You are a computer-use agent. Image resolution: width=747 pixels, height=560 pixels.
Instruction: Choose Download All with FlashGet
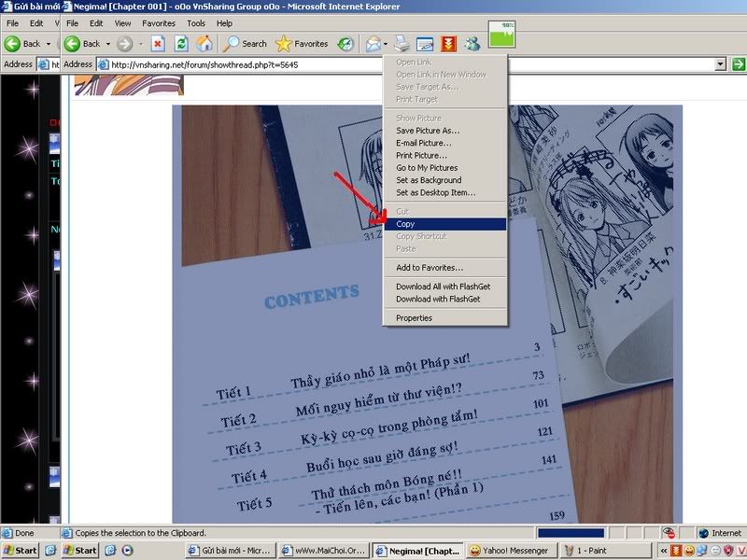(x=445, y=287)
